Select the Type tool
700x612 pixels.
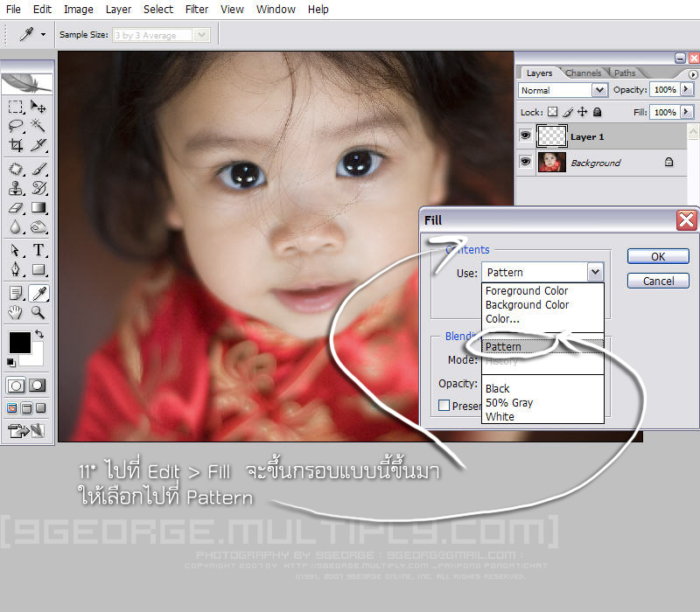[x=38, y=250]
